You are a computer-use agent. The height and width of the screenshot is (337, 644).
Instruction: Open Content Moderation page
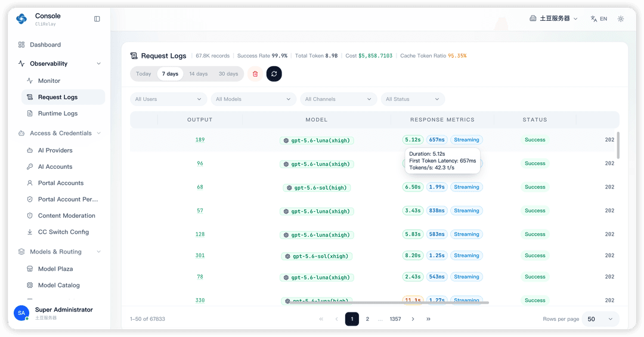[x=67, y=216]
